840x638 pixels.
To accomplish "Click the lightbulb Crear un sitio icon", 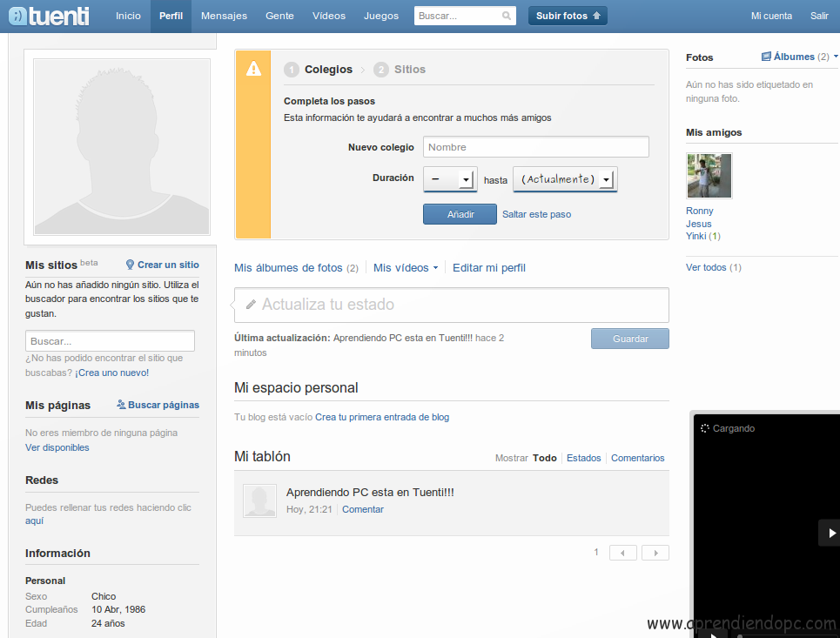I will 130,265.
